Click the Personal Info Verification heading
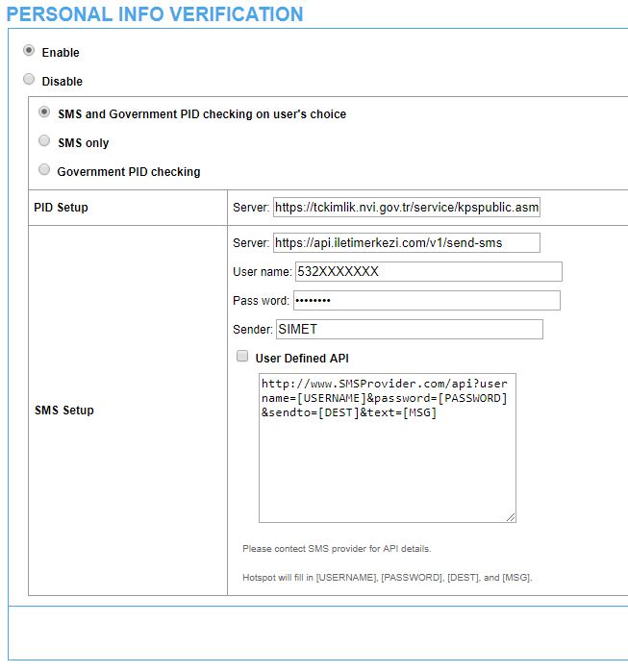Viewport: 628px width, 672px height. [x=155, y=14]
